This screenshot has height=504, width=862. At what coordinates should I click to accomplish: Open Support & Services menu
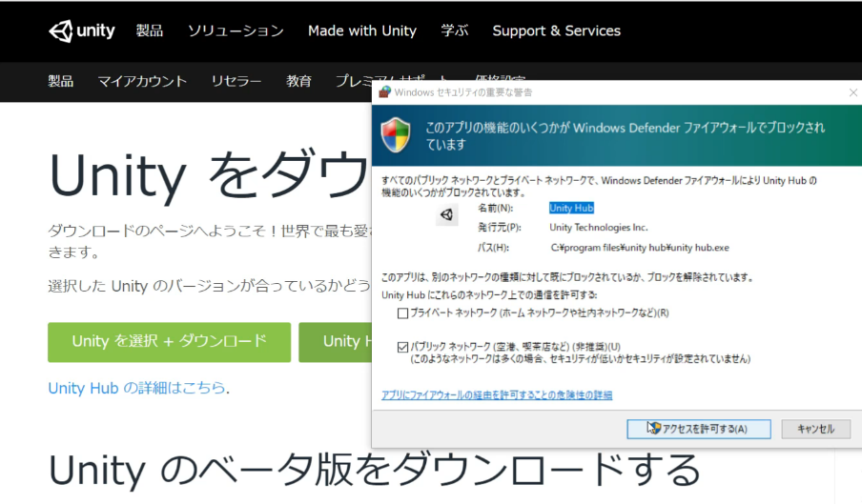(x=556, y=30)
